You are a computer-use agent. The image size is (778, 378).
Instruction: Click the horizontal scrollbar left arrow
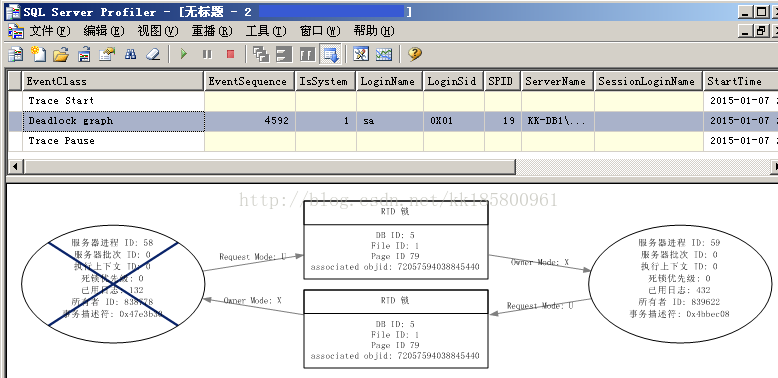point(15,167)
